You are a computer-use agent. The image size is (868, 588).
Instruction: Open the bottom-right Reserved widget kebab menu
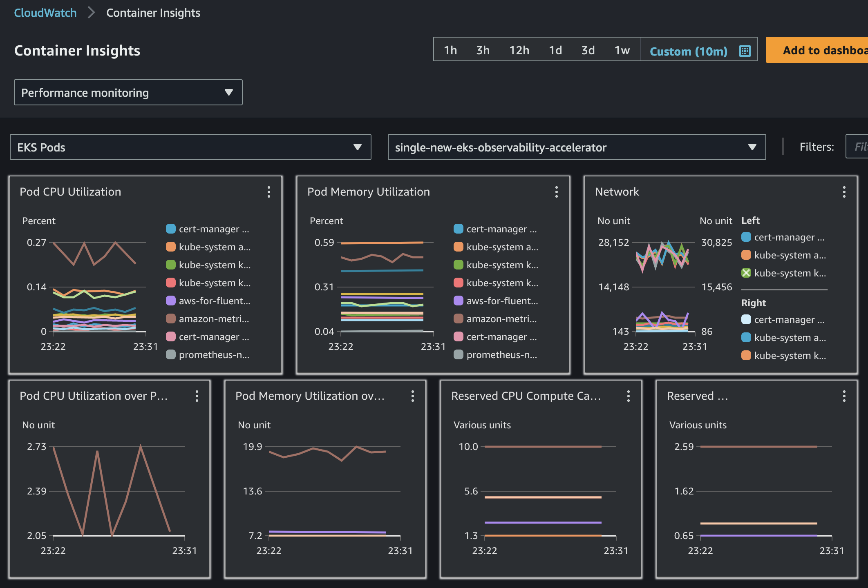(x=844, y=396)
